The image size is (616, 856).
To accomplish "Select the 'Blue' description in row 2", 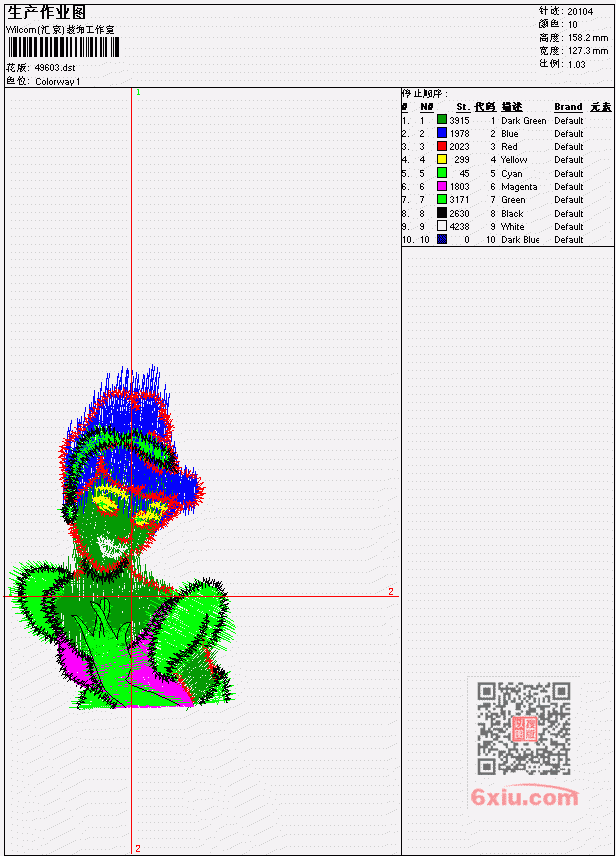I will click(510, 134).
